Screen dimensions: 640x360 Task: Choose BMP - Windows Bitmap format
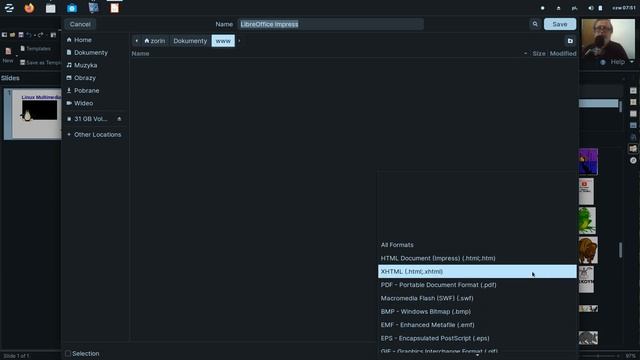coord(477,311)
